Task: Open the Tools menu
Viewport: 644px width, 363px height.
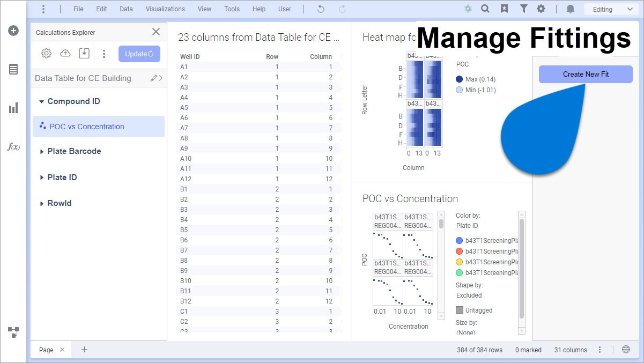Action: pos(232,9)
